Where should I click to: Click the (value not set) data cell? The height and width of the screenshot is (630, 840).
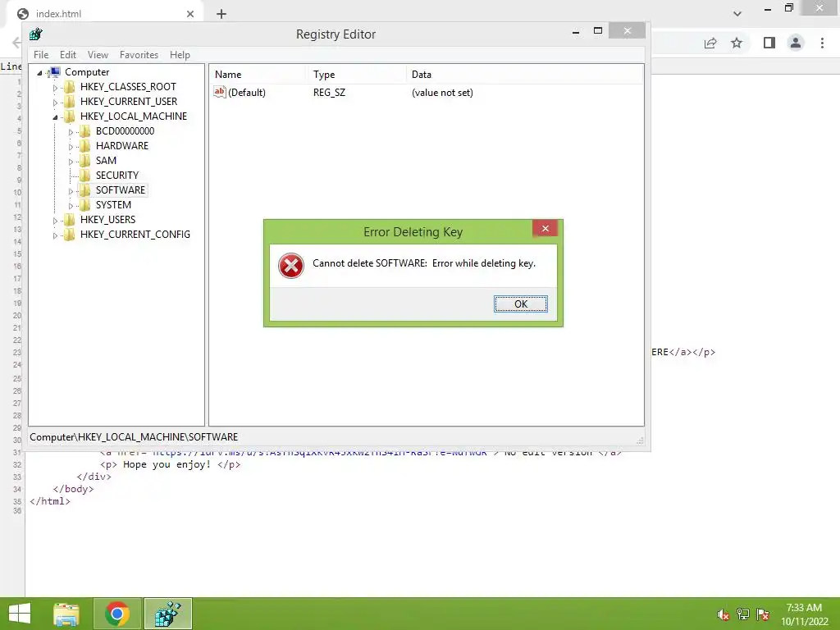click(442, 93)
